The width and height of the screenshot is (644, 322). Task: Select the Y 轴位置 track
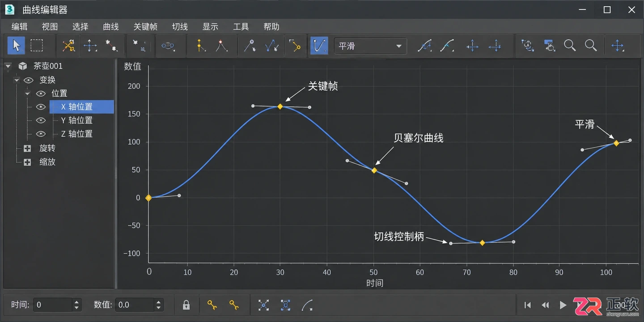77,120
